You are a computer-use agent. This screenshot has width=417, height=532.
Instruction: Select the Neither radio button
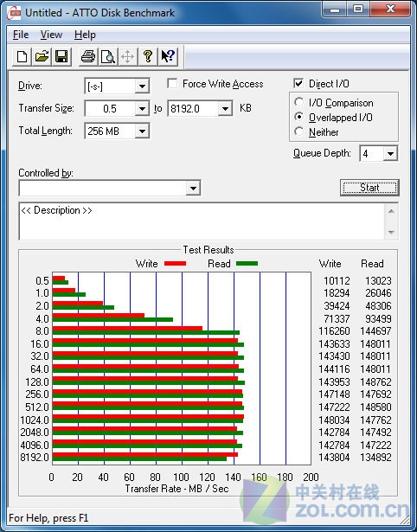click(x=299, y=131)
